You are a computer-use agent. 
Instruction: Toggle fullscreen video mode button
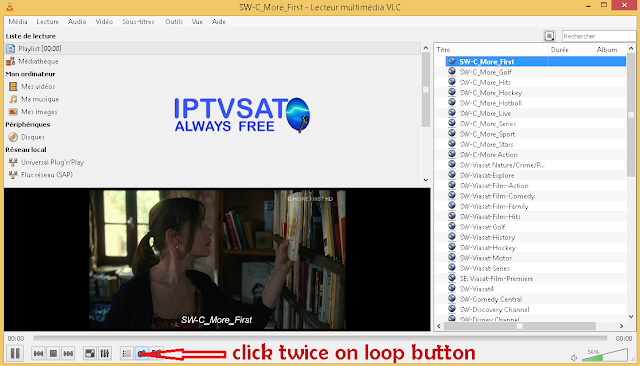click(90, 353)
